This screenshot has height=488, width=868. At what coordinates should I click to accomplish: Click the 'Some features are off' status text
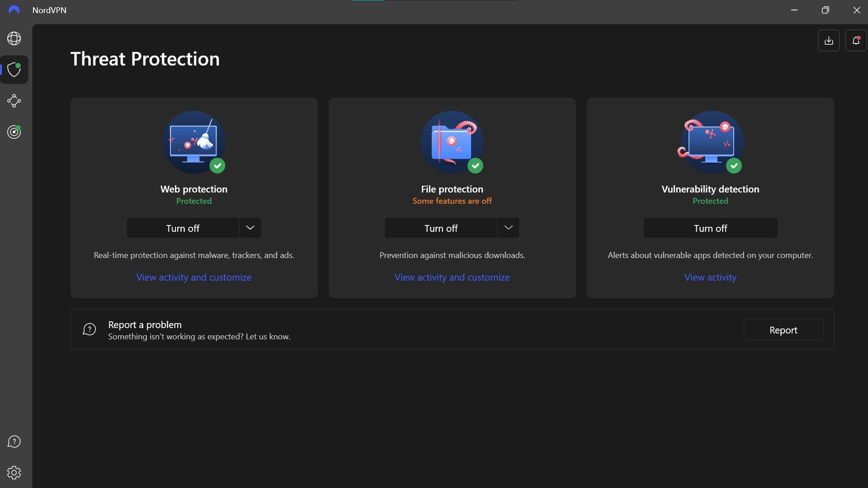pos(452,201)
